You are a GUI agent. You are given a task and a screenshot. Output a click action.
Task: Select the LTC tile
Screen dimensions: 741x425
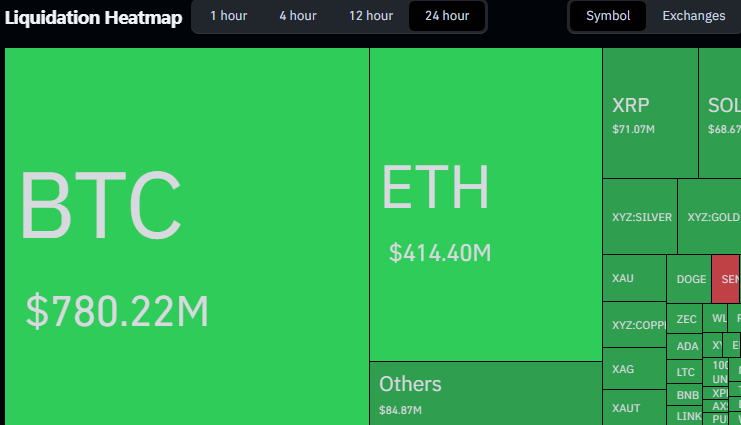click(686, 372)
